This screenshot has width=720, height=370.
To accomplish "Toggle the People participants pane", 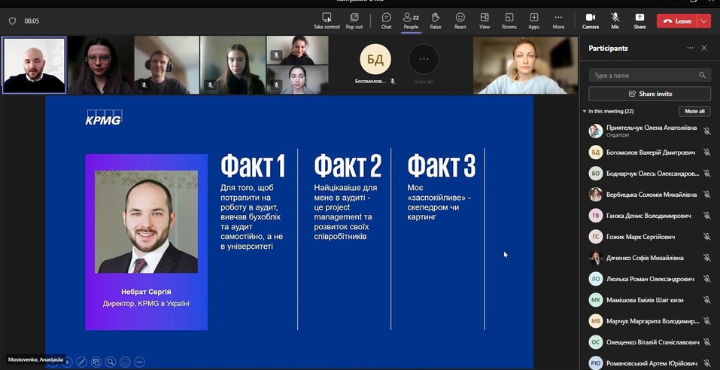I will [411, 21].
